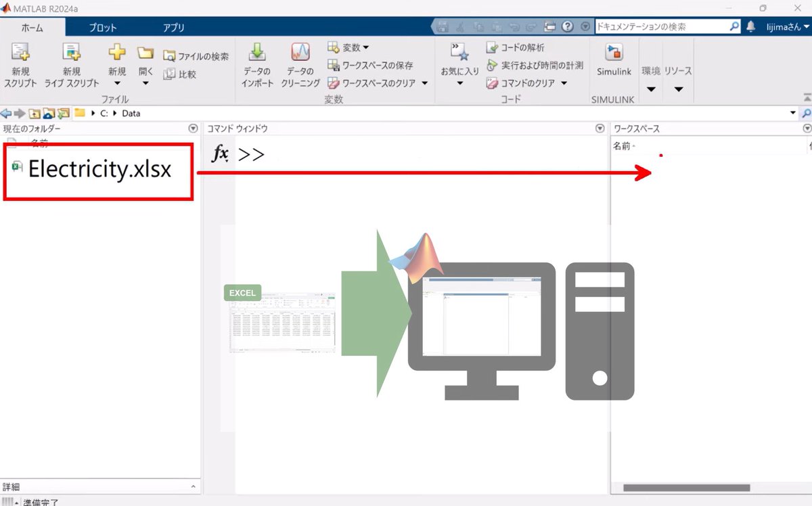The height and width of the screenshot is (506, 812).
Task: Click the 名前 column header in the Workspace
Action: click(x=622, y=145)
